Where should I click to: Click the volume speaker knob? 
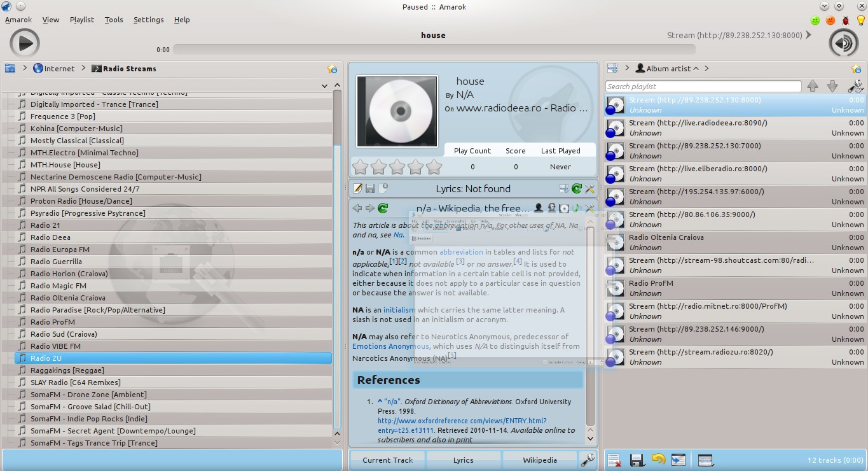(843, 43)
